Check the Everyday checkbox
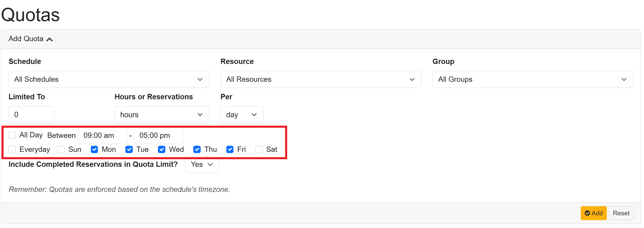 (x=12, y=149)
